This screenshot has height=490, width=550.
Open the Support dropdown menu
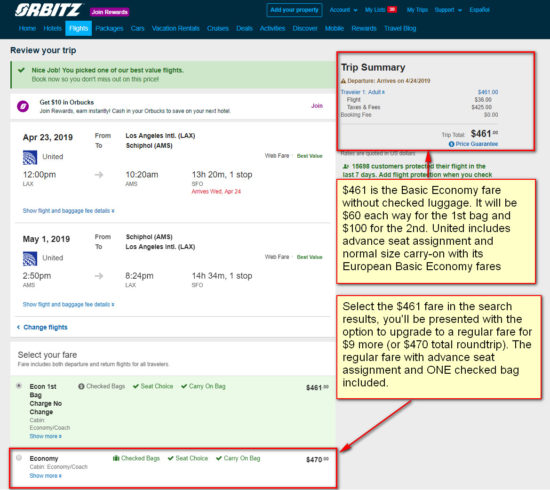(x=448, y=10)
